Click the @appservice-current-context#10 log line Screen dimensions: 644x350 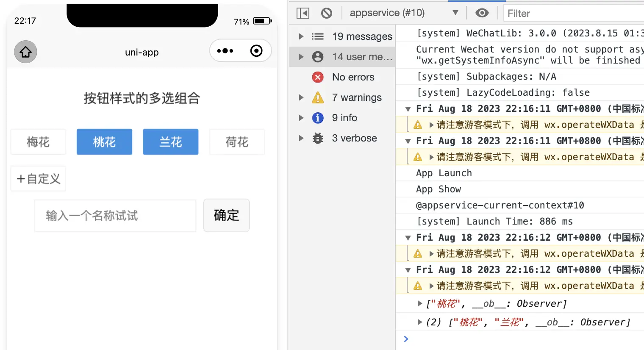pyautogui.click(x=500, y=205)
